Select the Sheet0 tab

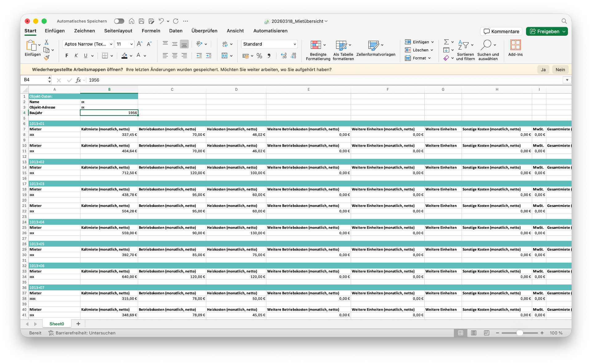[x=57, y=324]
